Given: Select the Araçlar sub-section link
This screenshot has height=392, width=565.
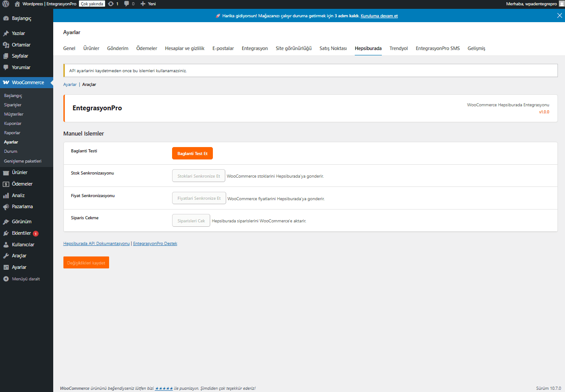Looking at the screenshot, I should (x=89, y=84).
